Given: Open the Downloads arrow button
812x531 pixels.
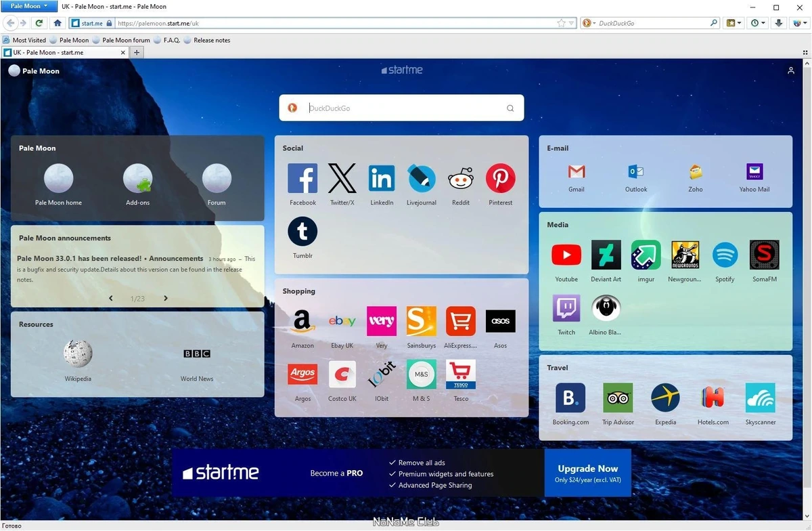Looking at the screenshot, I should (779, 23).
